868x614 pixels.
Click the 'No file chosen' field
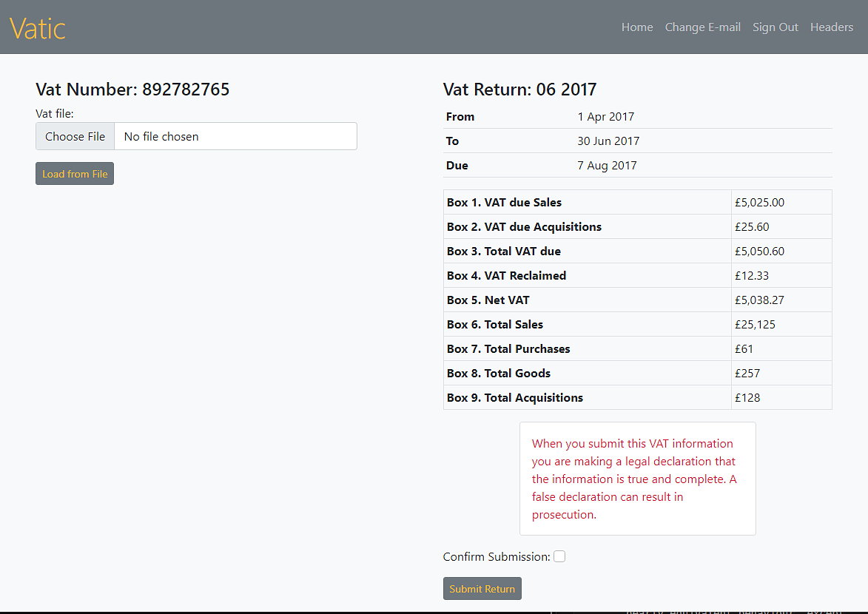coord(235,137)
